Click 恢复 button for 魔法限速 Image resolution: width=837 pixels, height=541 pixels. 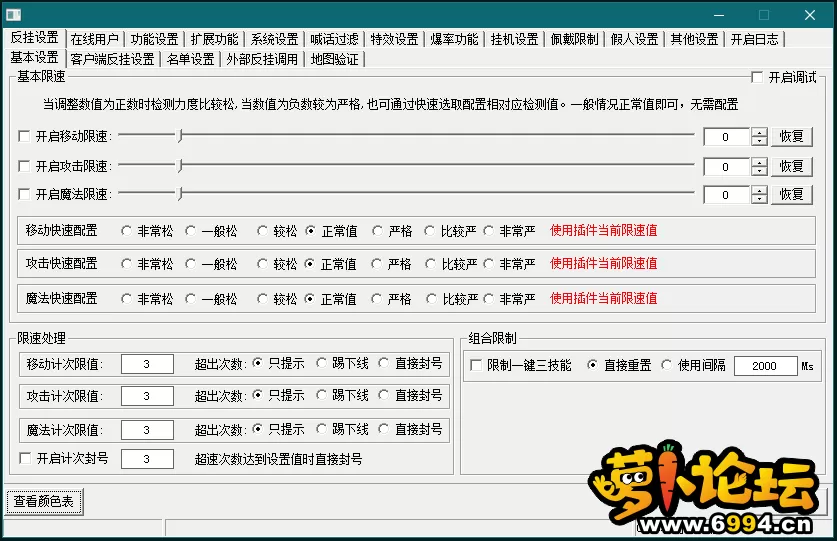pyautogui.click(x=792, y=194)
